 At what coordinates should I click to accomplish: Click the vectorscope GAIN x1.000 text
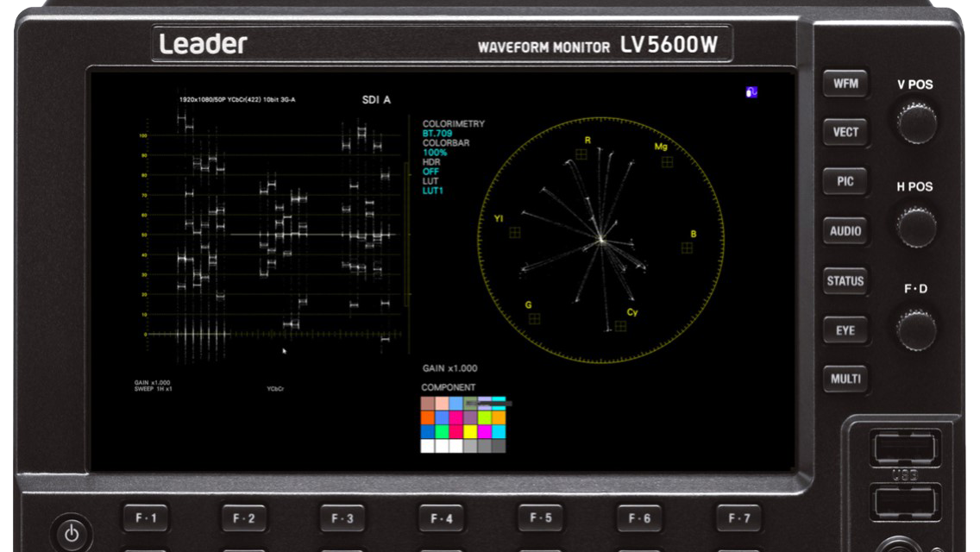point(449,368)
